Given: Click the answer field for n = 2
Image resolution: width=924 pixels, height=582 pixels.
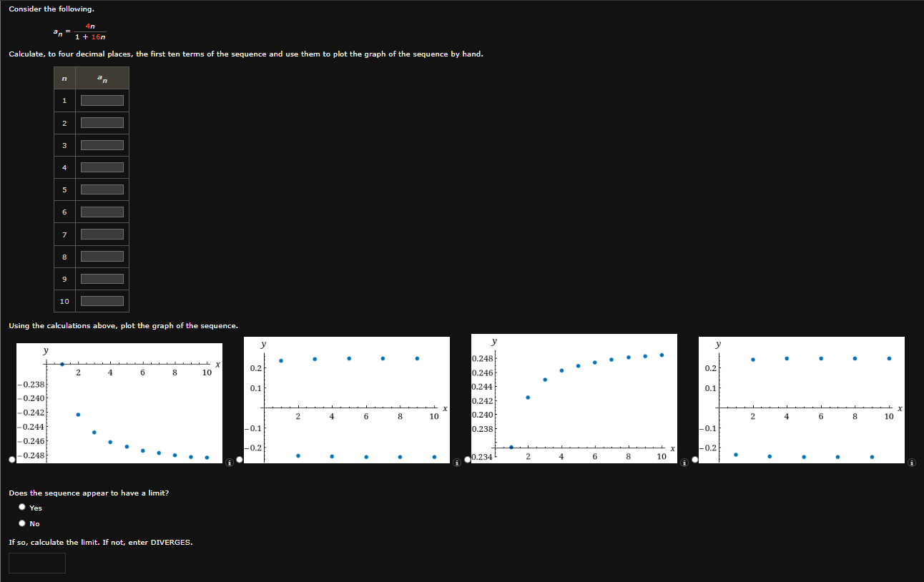Looking at the screenshot, I should click(x=101, y=122).
